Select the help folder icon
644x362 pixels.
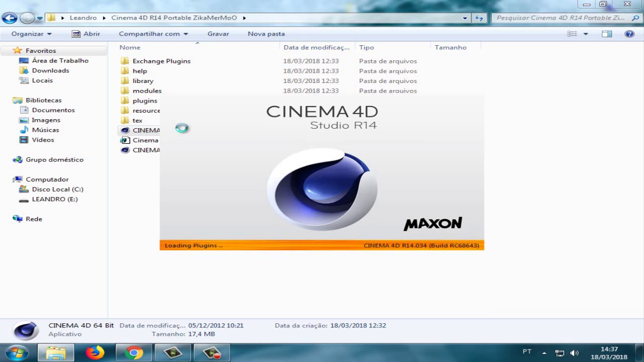(x=125, y=71)
